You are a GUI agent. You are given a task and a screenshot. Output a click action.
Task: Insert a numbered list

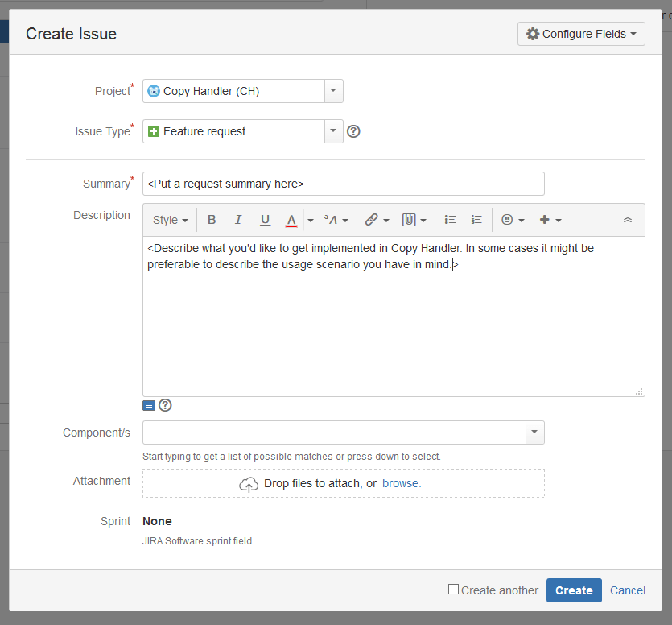476,219
